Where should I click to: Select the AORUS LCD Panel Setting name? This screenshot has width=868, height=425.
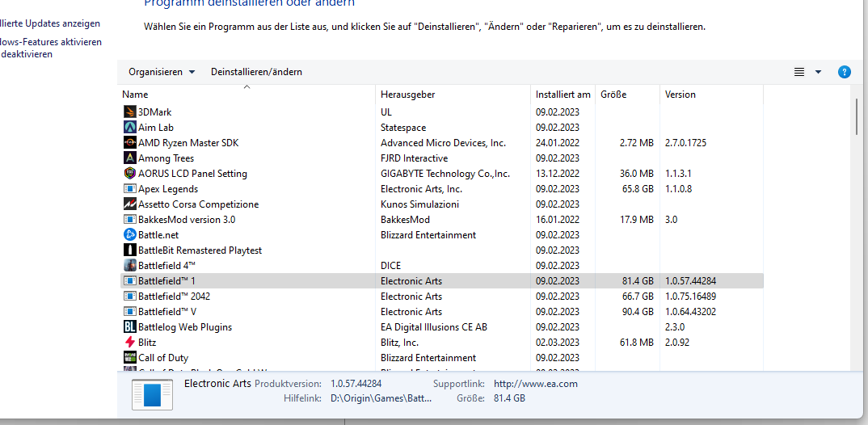(192, 174)
